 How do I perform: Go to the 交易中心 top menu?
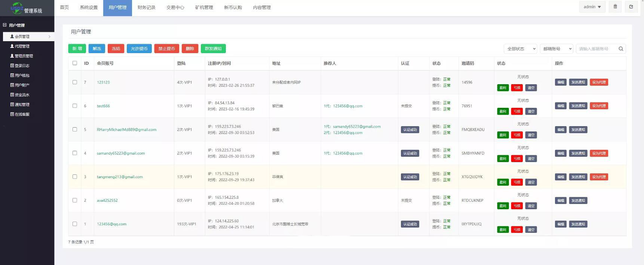[x=175, y=7]
